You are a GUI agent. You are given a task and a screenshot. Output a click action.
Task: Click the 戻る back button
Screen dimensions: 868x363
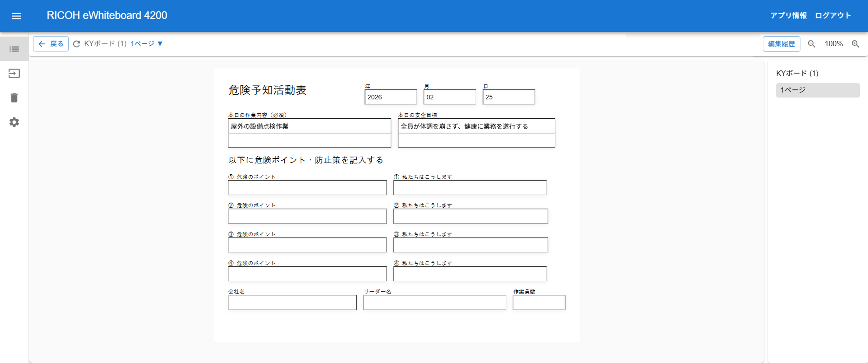[51, 44]
